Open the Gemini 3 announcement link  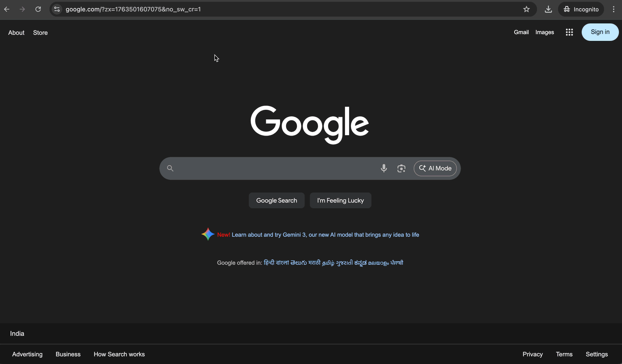pos(325,234)
